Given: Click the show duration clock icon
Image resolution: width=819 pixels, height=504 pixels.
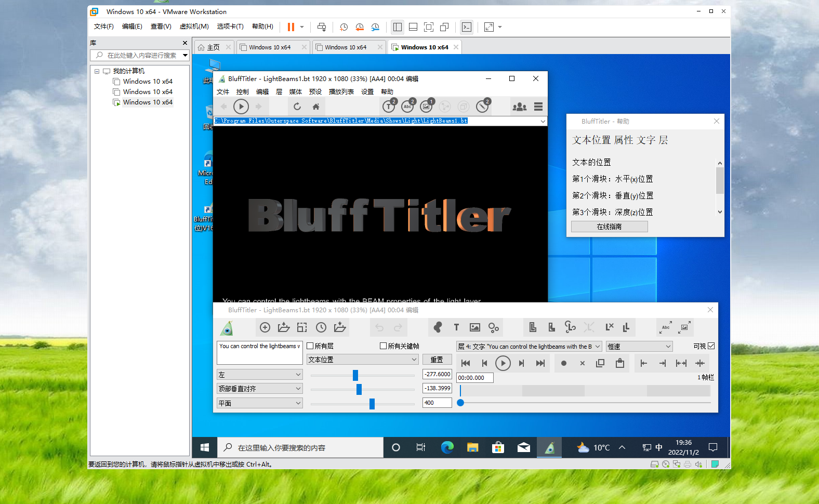Looking at the screenshot, I should [321, 327].
